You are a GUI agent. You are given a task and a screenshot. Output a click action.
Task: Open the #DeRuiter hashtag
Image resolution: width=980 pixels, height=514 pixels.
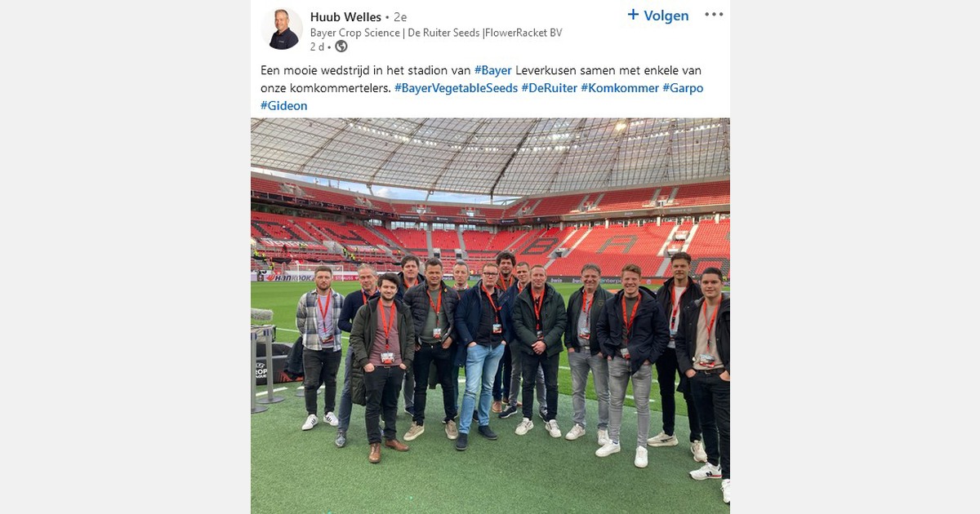pos(550,88)
